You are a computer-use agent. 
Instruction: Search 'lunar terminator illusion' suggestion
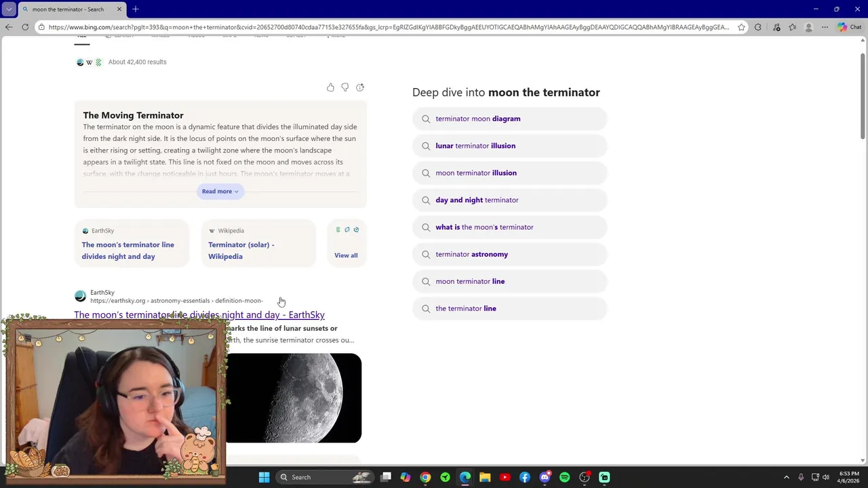509,146
